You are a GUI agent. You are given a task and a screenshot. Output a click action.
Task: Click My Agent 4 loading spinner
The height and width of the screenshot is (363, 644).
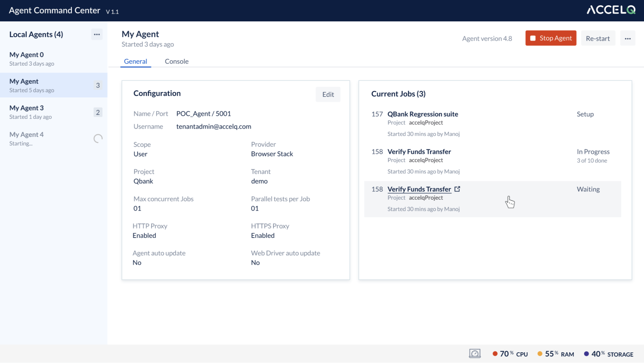click(98, 139)
